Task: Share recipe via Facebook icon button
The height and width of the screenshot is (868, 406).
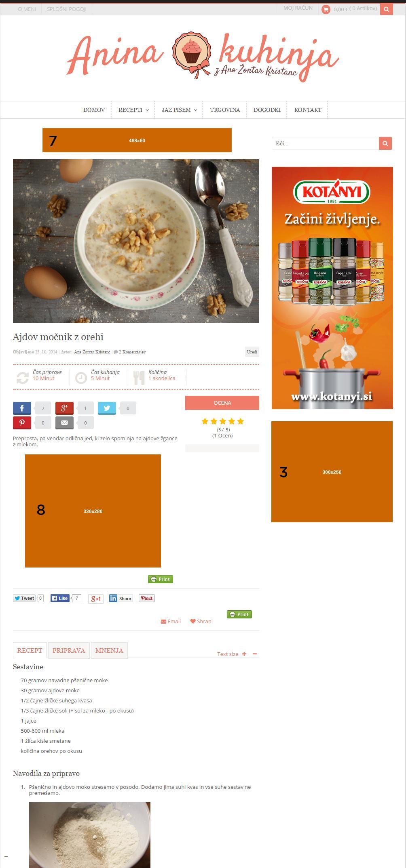Action: 22,408
